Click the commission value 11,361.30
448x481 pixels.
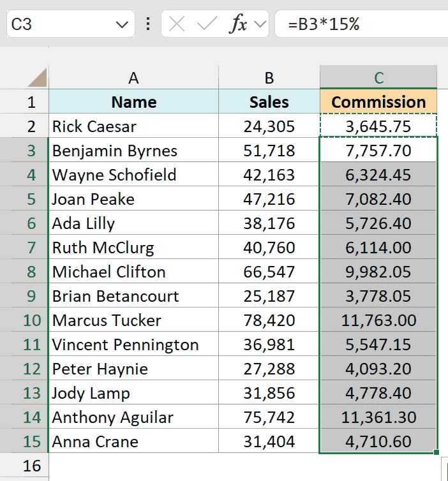pyautogui.click(x=378, y=417)
